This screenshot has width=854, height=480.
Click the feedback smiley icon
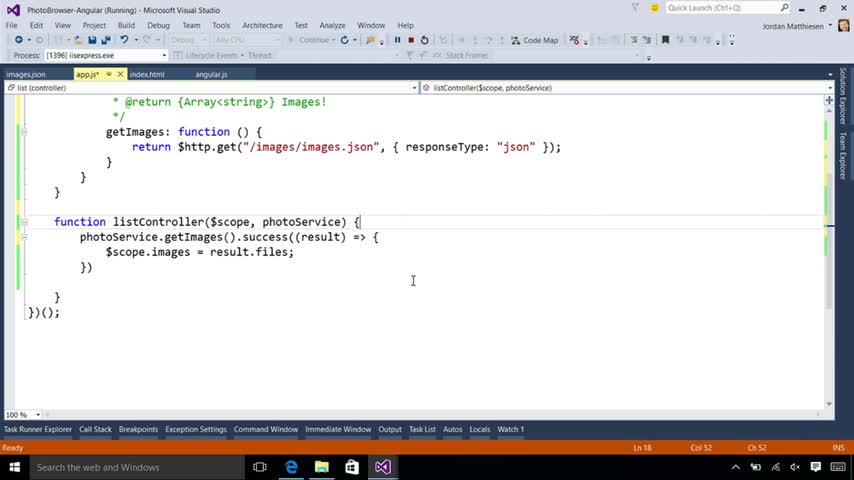[x=655, y=8]
